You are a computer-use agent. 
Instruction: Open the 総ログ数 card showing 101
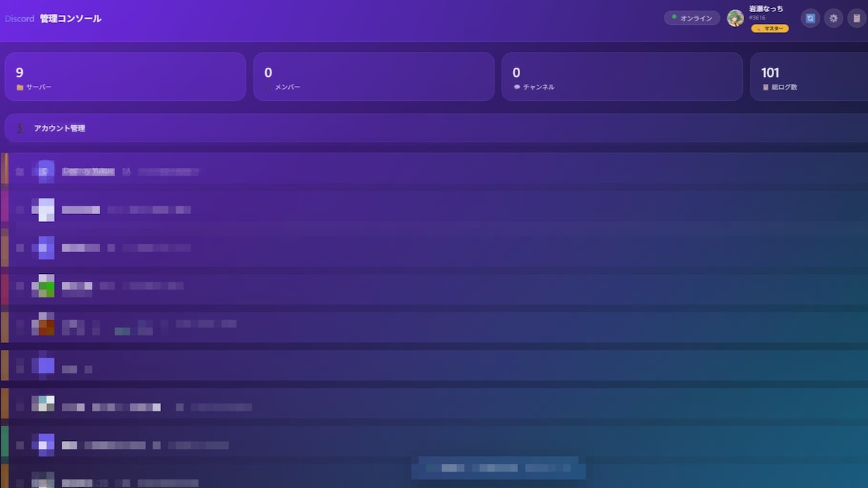pyautogui.click(x=809, y=77)
